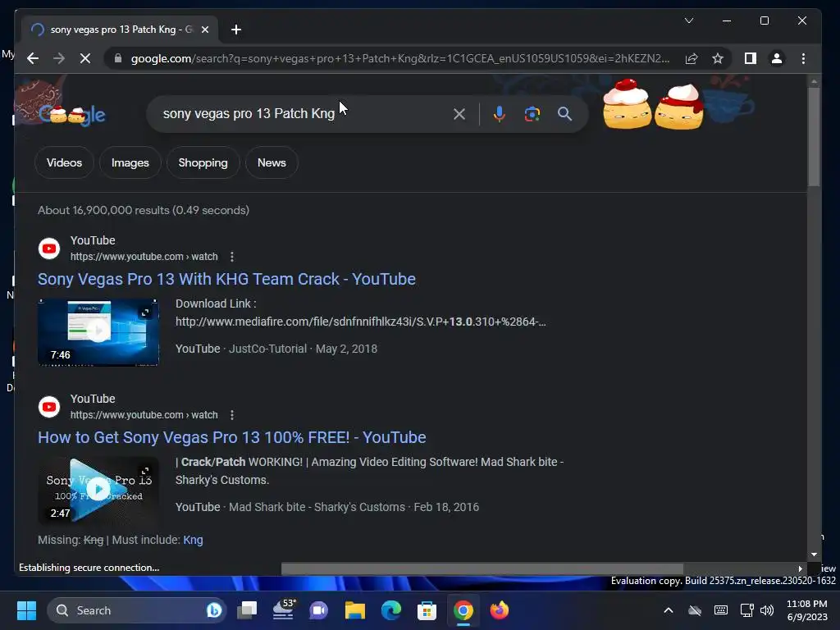Screen dimensions: 840x630
Task: Click horizontal scrollbar right arrow
Action: click(x=801, y=568)
